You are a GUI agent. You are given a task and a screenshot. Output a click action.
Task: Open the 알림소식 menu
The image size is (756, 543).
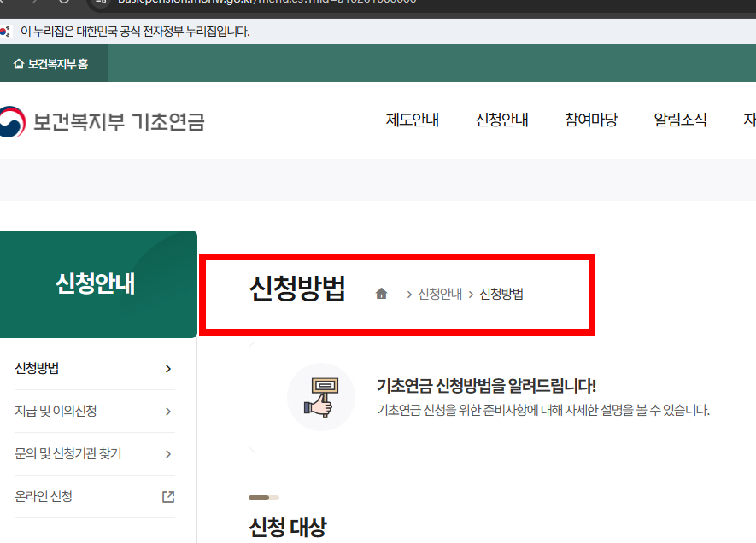(681, 120)
